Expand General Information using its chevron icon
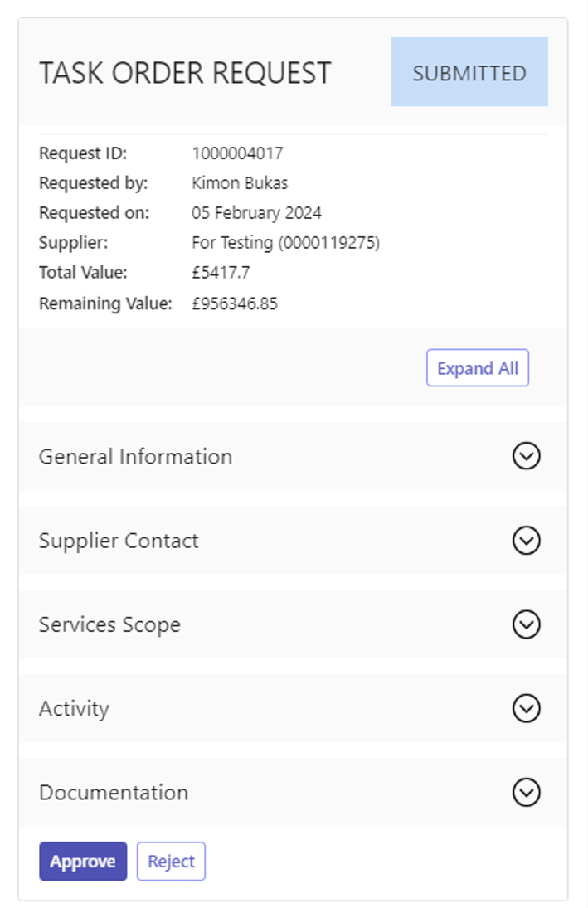588x908 pixels. (526, 456)
